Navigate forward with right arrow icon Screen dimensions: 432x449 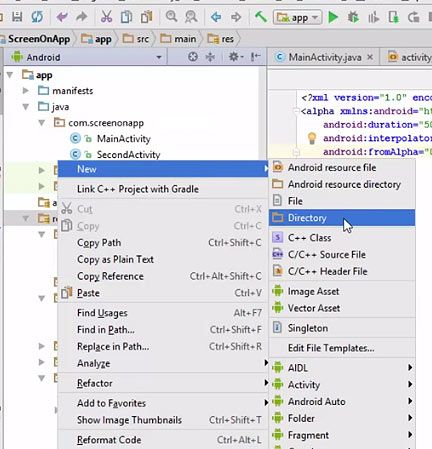click(x=236, y=17)
